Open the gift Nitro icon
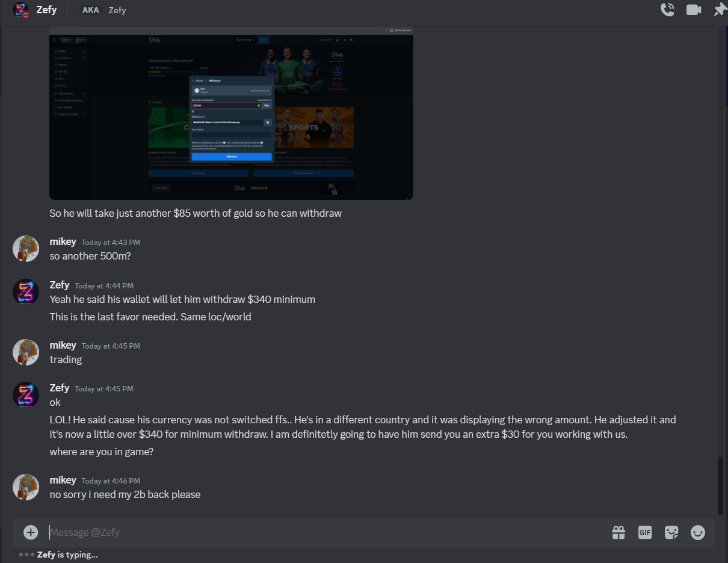 [x=618, y=532]
